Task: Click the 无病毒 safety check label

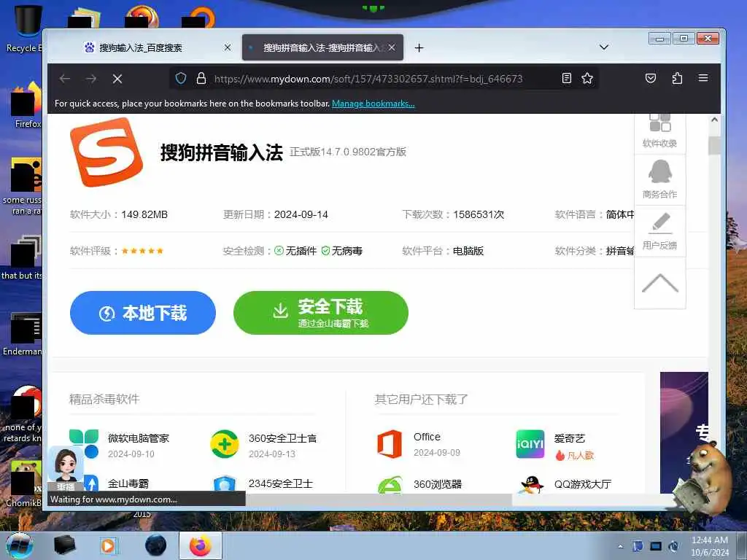Action: click(342, 251)
